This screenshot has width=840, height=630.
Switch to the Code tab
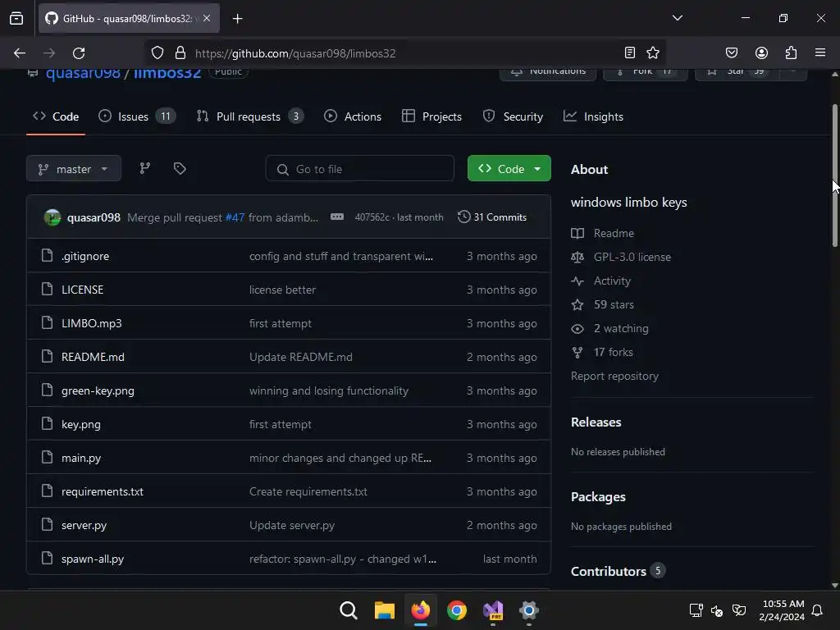pos(56,116)
